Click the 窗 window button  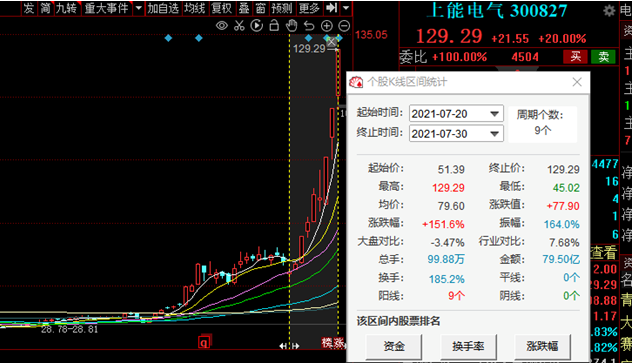click(x=260, y=8)
